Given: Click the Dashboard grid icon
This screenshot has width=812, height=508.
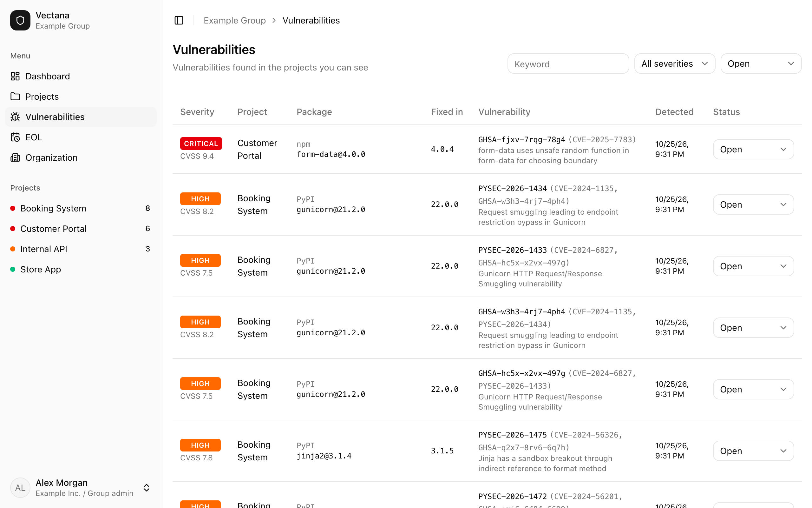Looking at the screenshot, I should [x=15, y=76].
